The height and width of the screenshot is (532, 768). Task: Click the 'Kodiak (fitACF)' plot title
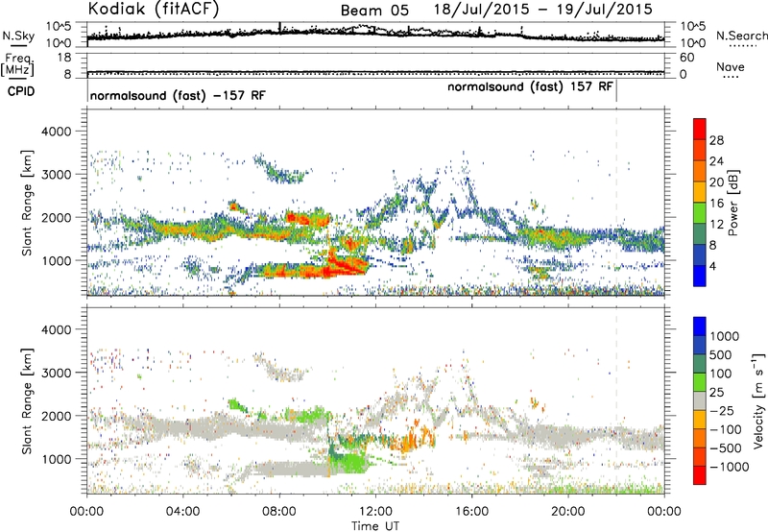pos(154,10)
